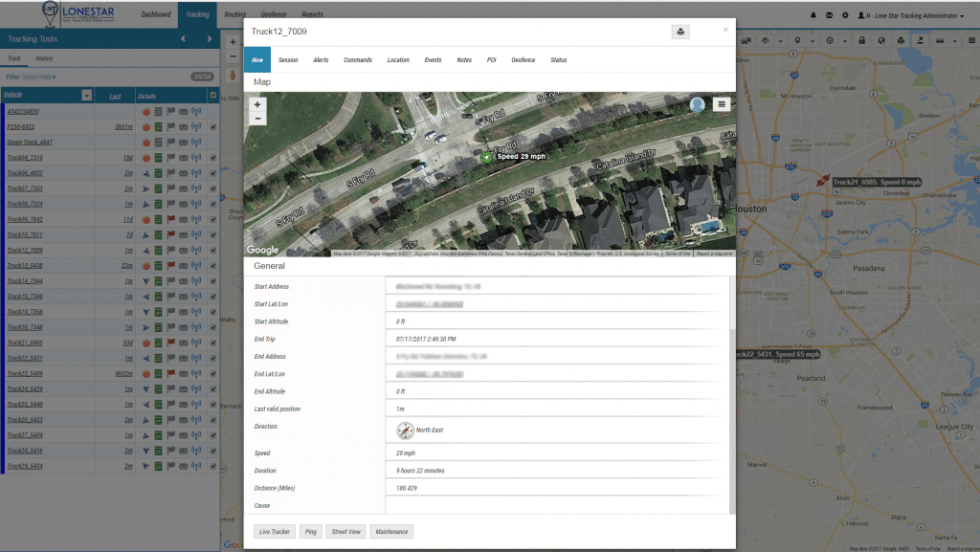
Task: Open the notifications bell in the top bar
Action: (813, 13)
